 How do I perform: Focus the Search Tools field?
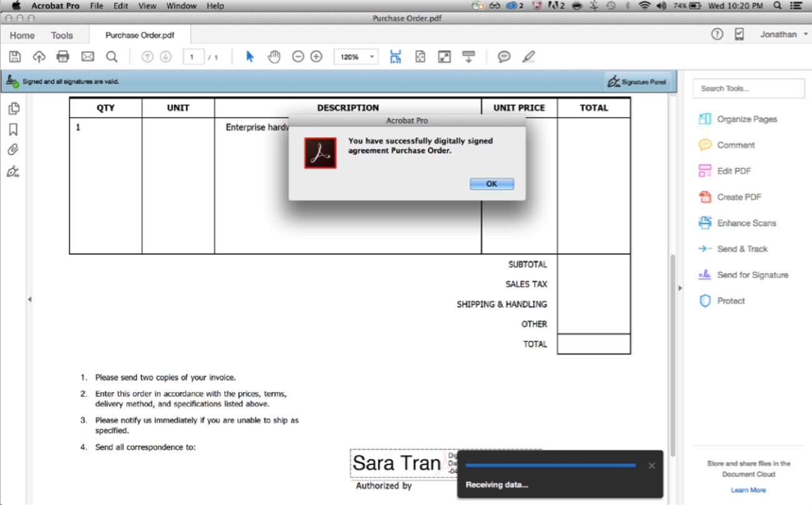tap(748, 89)
